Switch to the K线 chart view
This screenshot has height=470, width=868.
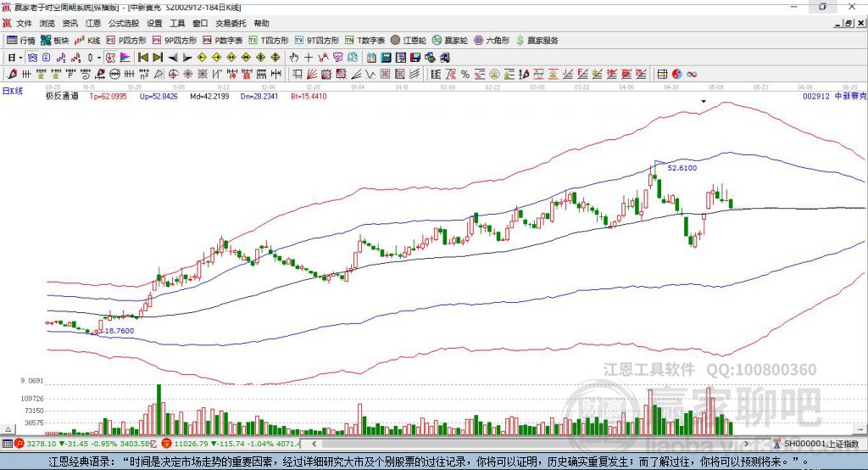[87, 41]
